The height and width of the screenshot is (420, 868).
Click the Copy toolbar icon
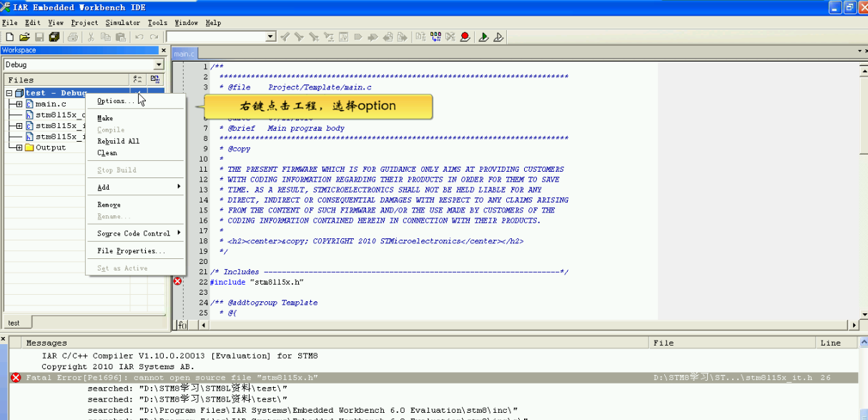click(x=106, y=36)
